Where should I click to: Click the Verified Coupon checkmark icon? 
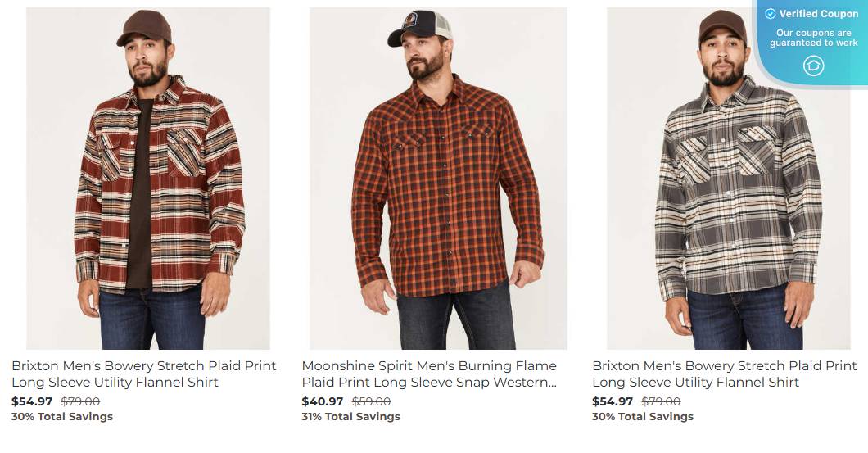(770, 14)
